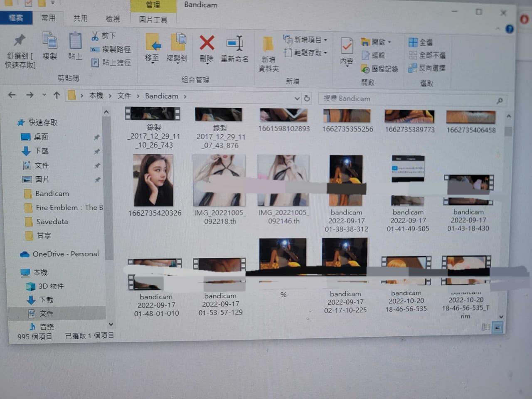This screenshot has width=532, height=399.
Task: Expand the address bar history dropdown
Action: pyautogui.click(x=297, y=99)
